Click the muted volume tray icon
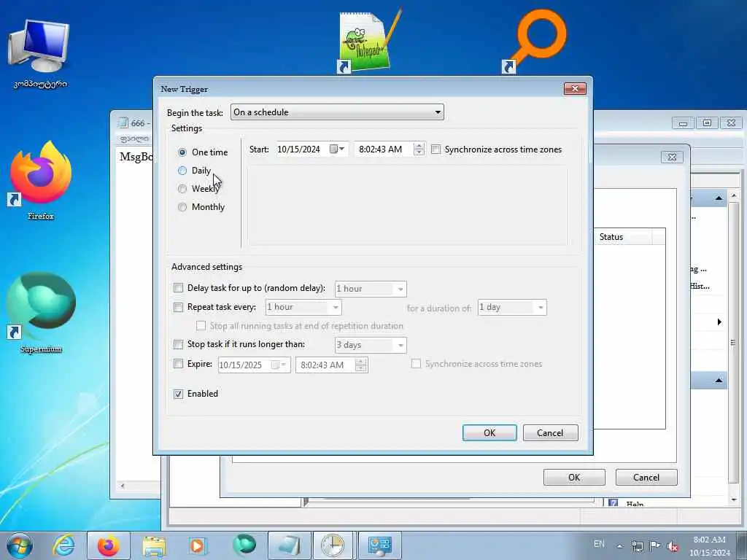Viewport: 747px width, 560px height. (x=673, y=546)
